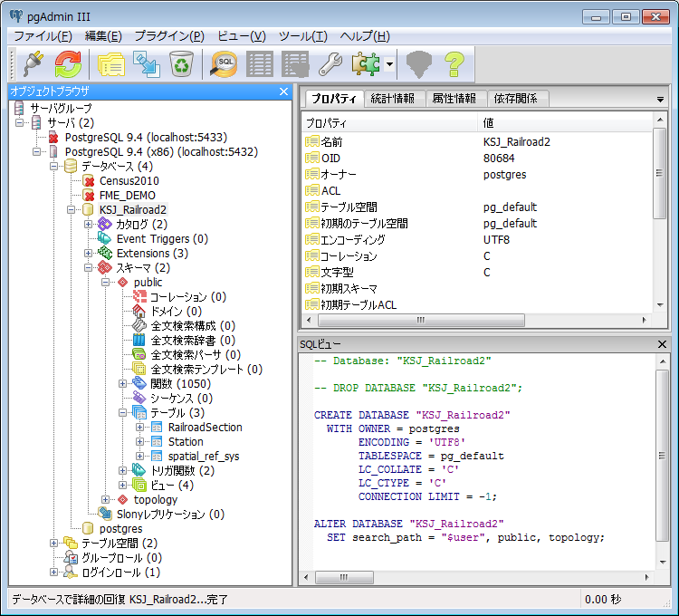Click the view data grid icon
The image size is (679, 616).
pos(260,64)
